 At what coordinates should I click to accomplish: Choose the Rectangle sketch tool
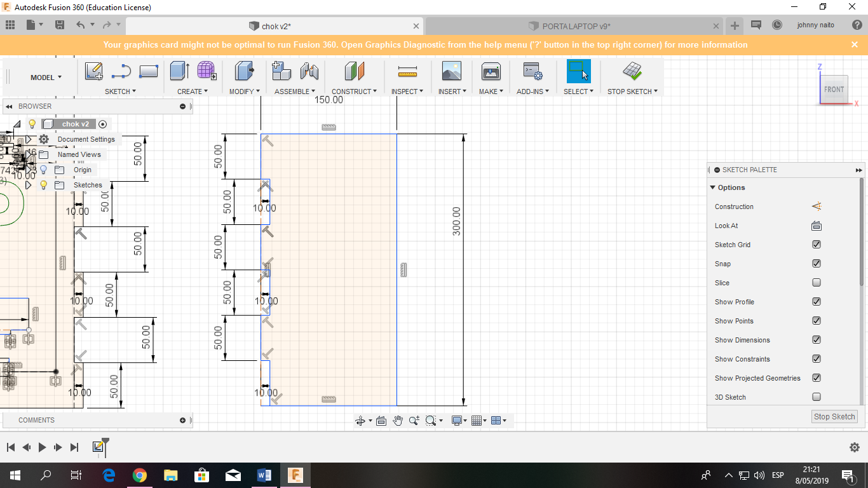tap(148, 71)
